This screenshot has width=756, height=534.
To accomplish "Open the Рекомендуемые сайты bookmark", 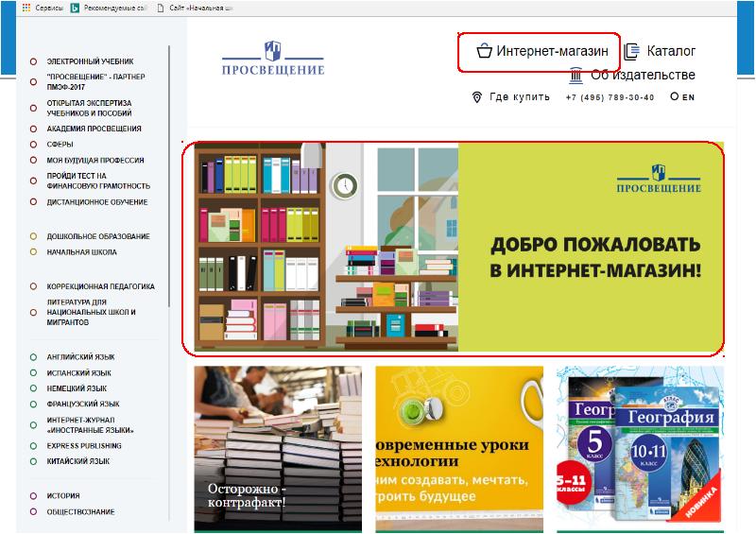I will [114, 8].
